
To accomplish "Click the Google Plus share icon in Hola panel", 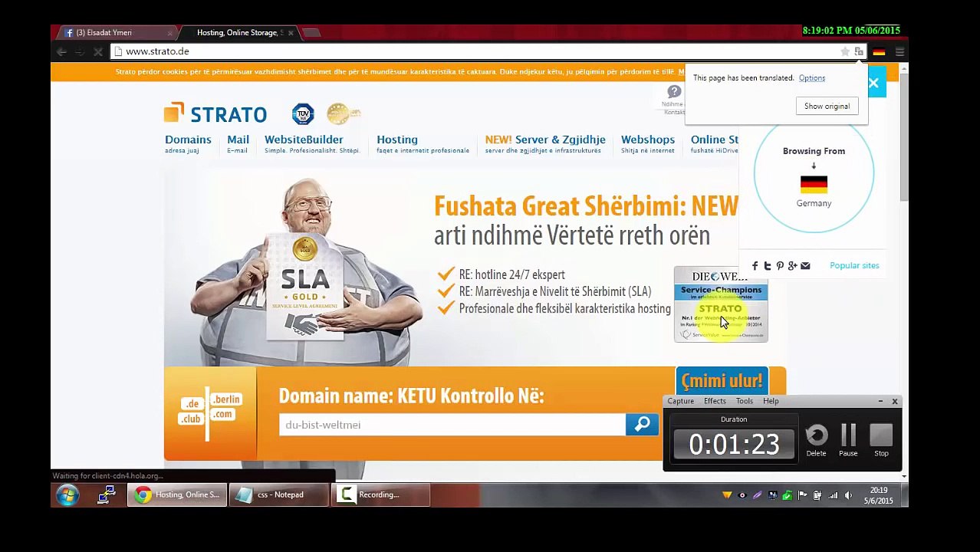I will (x=792, y=265).
